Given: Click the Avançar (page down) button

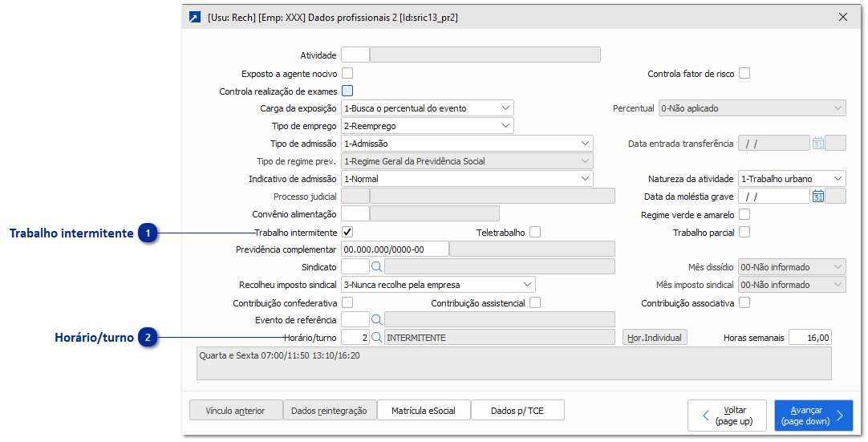Looking at the screenshot, I should tap(813, 416).
